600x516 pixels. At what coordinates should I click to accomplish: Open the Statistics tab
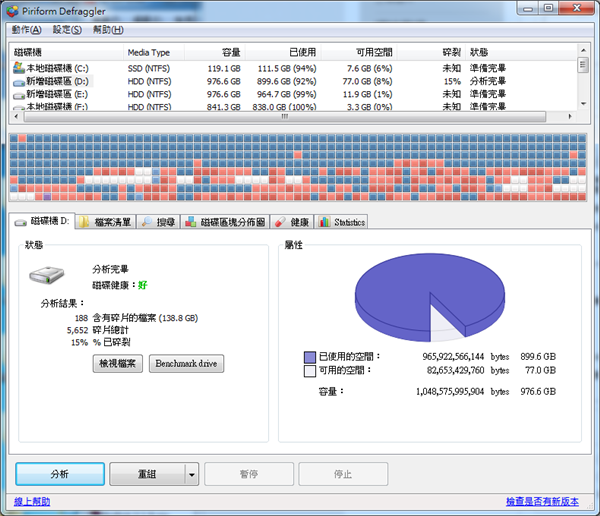pyautogui.click(x=343, y=222)
